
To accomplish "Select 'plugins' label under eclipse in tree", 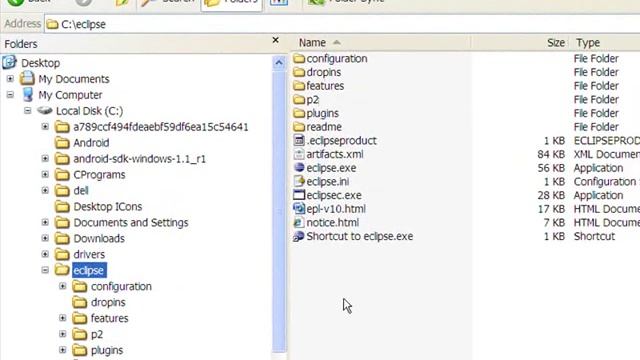I will [107, 350].
